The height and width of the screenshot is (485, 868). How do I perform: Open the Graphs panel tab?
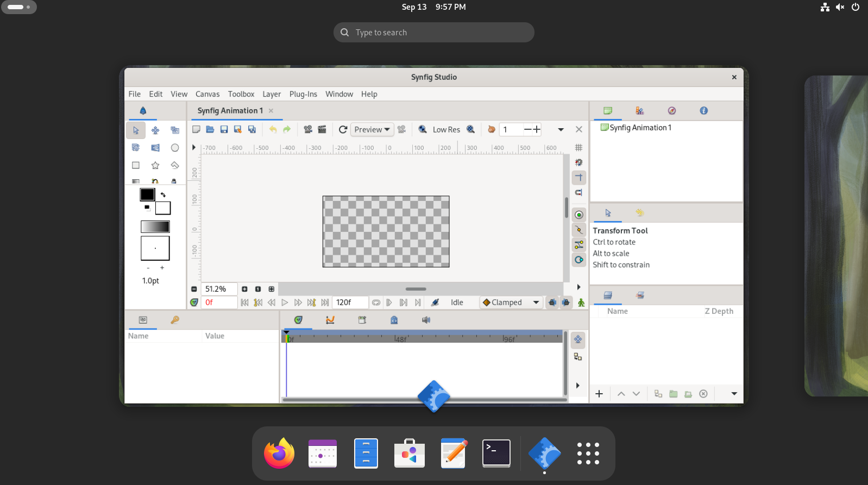pyautogui.click(x=330, y=320)
